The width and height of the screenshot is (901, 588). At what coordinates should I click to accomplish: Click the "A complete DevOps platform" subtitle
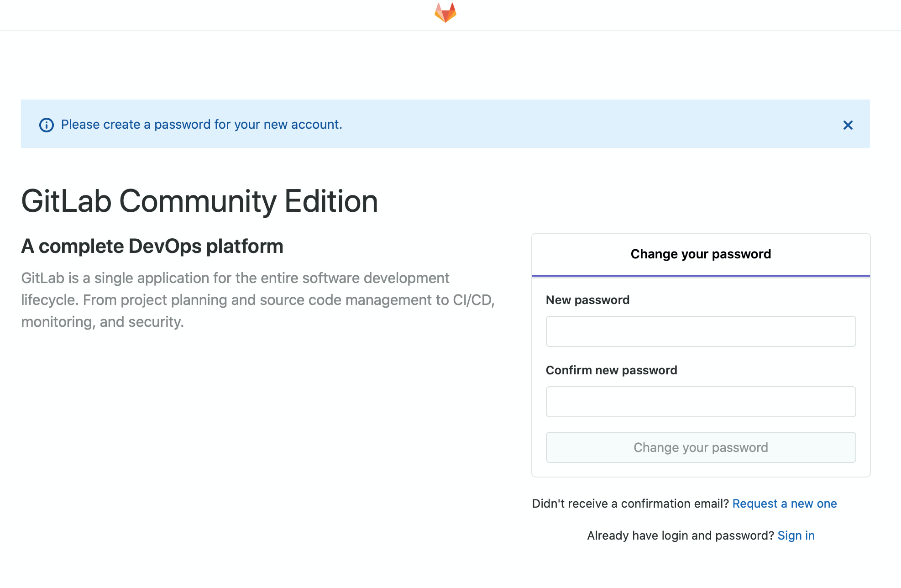click(x=152, y=246)
